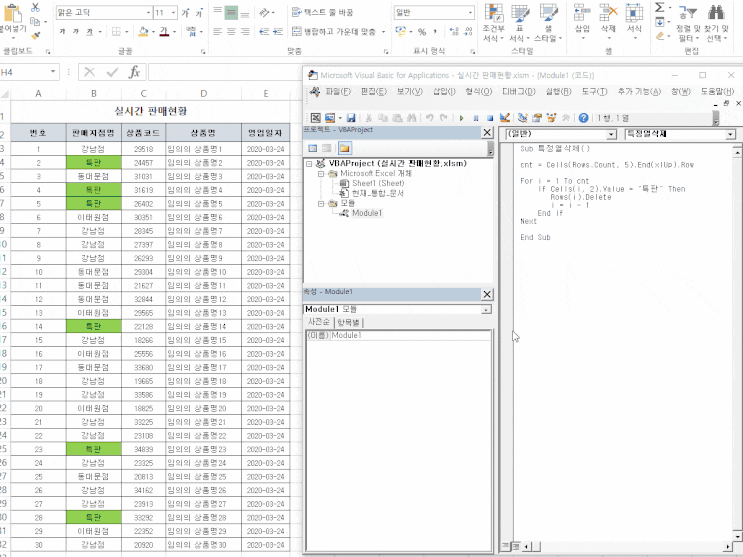
Task: Toggle top vertical alignment
Action: pos(217,12)
